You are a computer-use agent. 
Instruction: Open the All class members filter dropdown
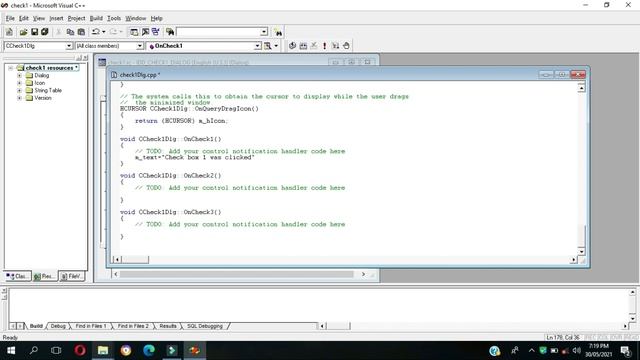coord(140,46)
